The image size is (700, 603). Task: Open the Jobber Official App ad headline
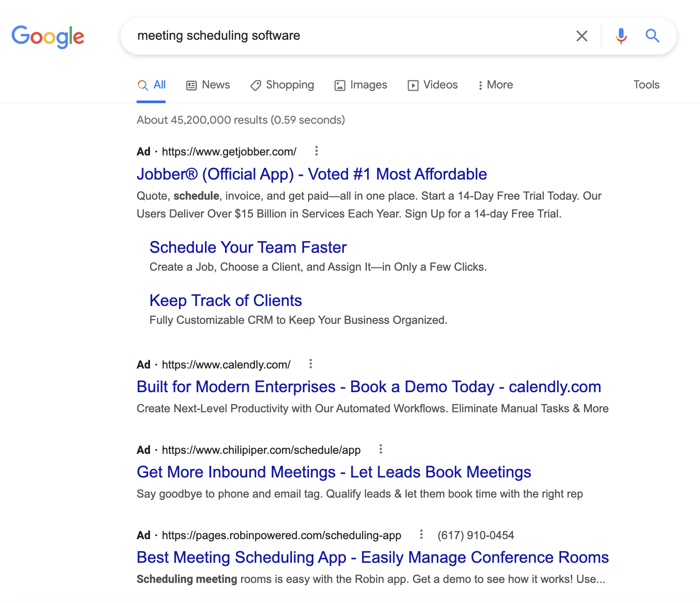click(312, 174)
